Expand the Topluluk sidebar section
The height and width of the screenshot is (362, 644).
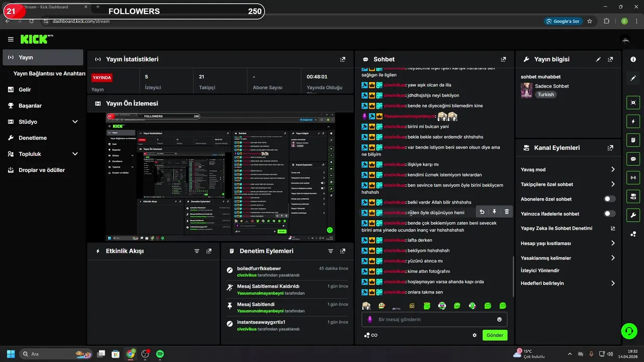(x=75, y=154)
